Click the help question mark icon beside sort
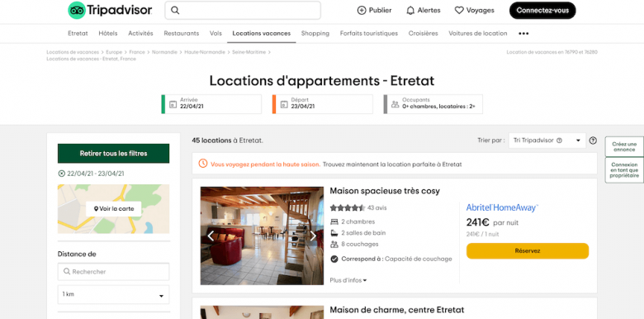The width and height of the screenshot is (644, 319). pos(593,140)
